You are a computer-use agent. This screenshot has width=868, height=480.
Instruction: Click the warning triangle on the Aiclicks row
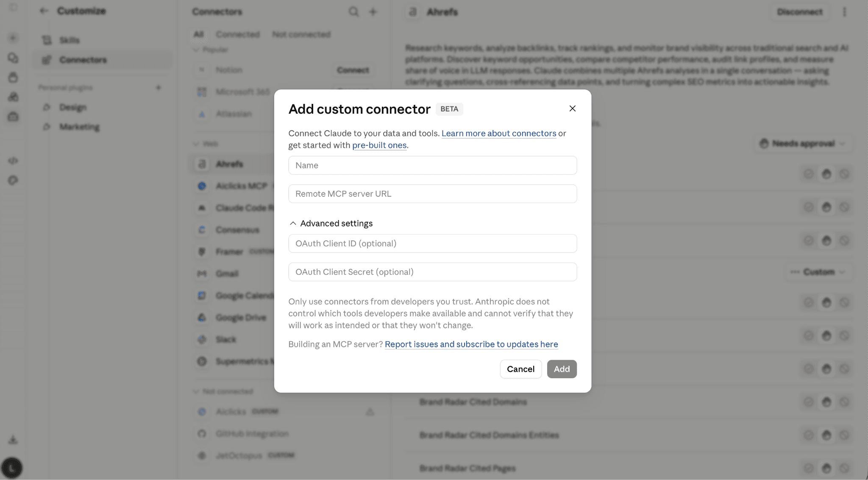[370, 412]
